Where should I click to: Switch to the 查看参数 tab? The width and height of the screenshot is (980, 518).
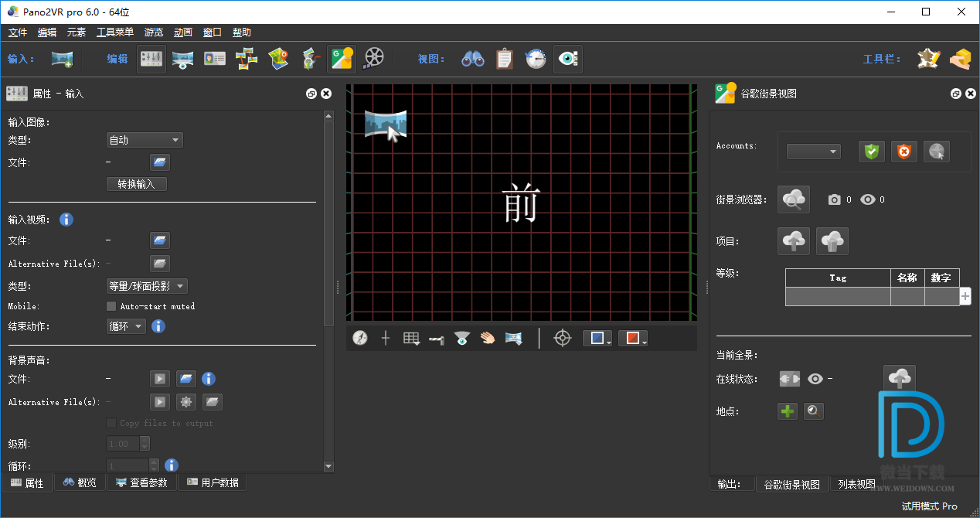pos(141,482)
